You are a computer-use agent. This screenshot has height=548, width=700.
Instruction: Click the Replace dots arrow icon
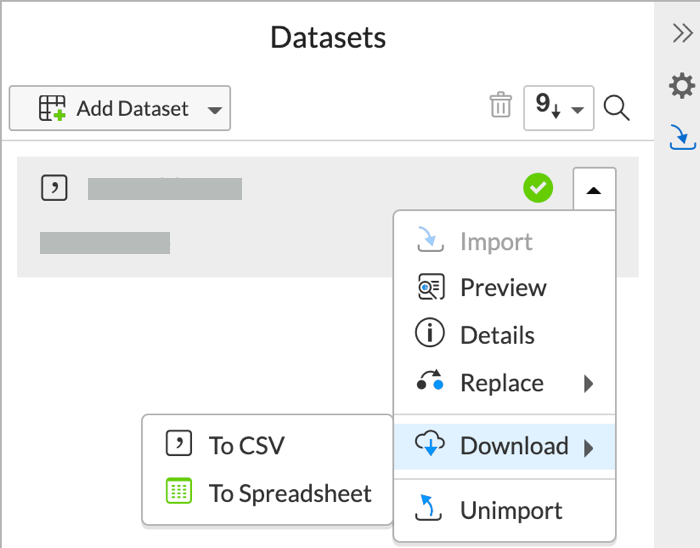pyautogui.click(x=429, y=381)
